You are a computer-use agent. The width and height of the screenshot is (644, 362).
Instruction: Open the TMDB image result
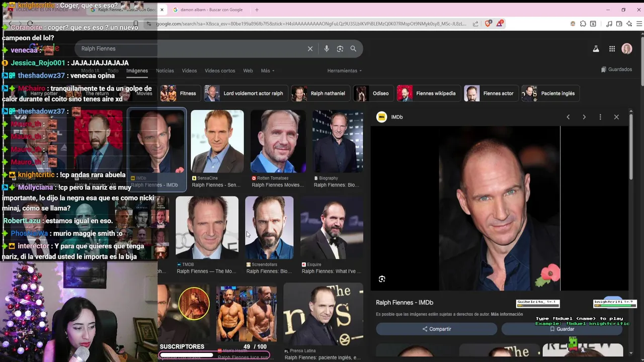click(x=207, y=235)
